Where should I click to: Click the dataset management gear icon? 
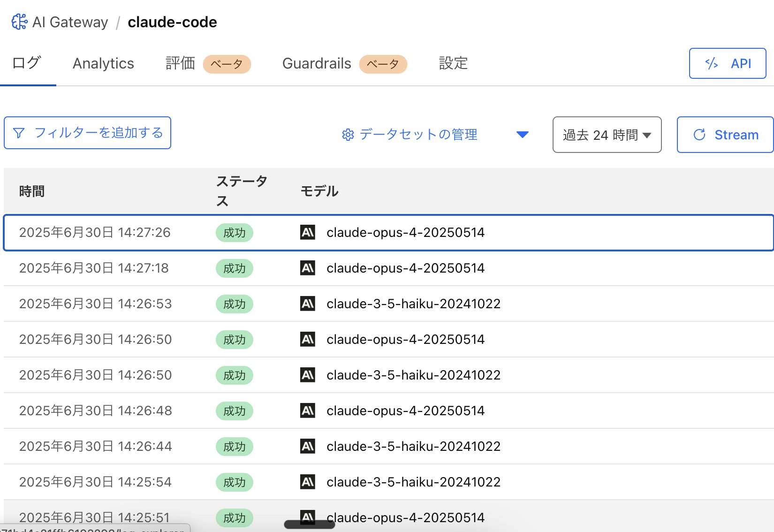(348, 135)
